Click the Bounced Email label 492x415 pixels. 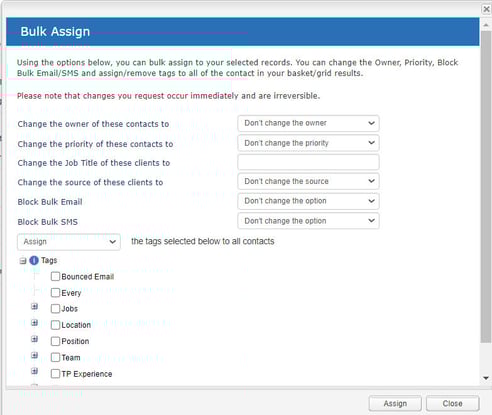[x=88, y=277]
